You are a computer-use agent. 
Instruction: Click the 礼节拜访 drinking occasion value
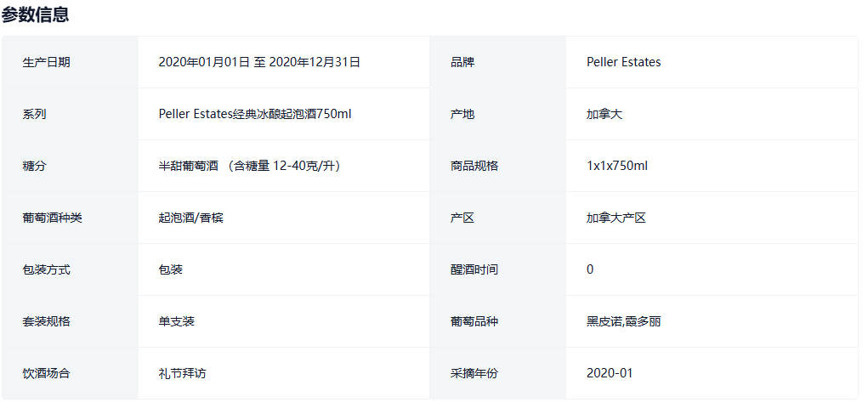[x=183, y=373]
